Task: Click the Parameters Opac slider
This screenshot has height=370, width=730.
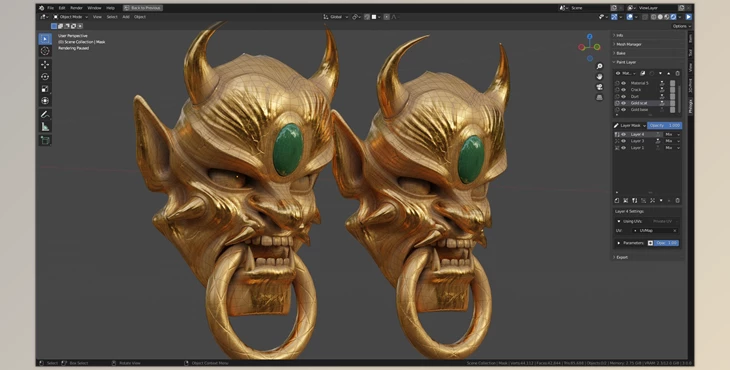Action: pos(667,243)
